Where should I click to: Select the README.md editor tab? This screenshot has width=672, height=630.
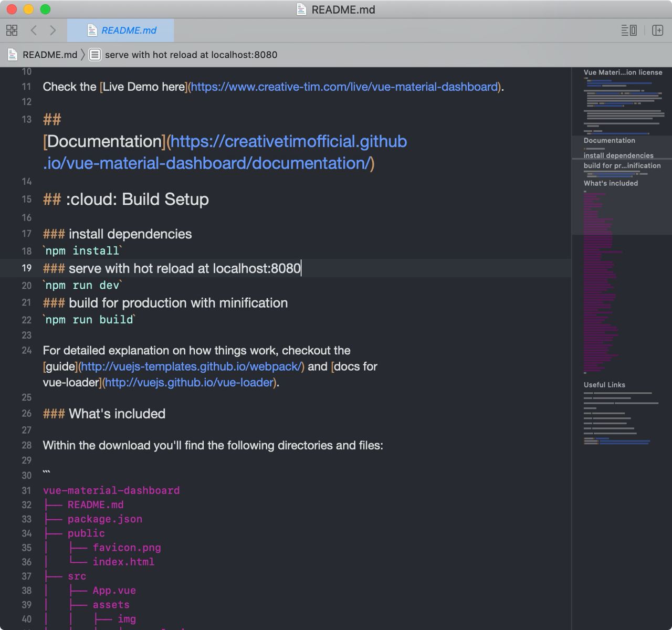(121, 30)
